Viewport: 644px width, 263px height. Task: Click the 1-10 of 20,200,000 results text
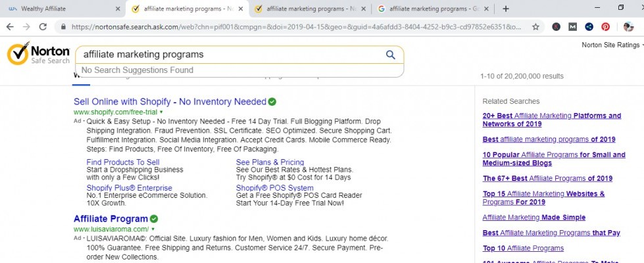pos(522,76)
